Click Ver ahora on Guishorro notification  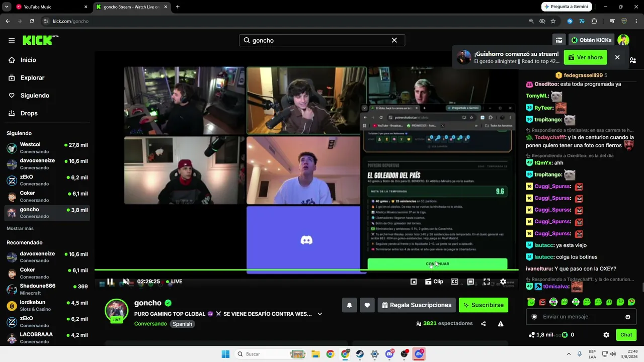585,57
